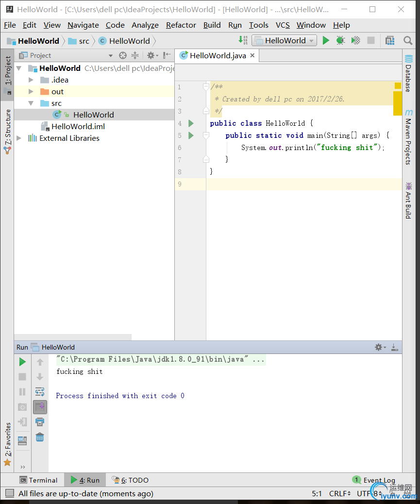Viewport: 420px width, 504px height.
Task: Close the HelloWorld.java tab
Action: click(x=252, y=55)
